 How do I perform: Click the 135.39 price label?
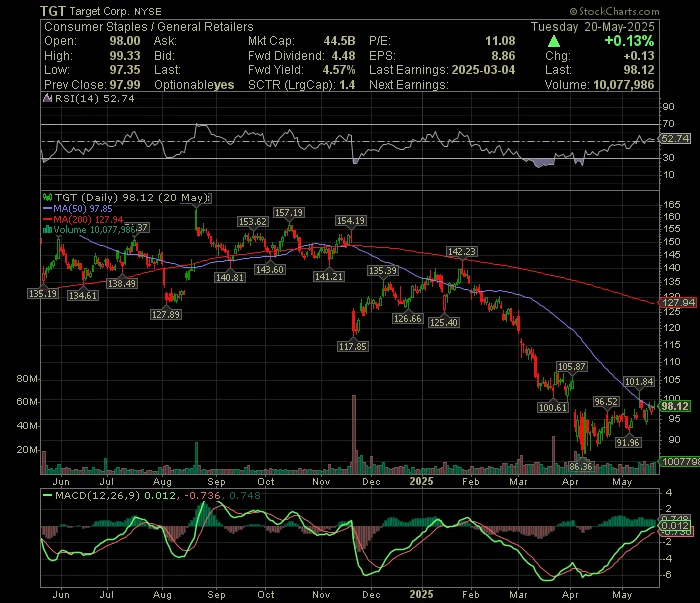383,271
